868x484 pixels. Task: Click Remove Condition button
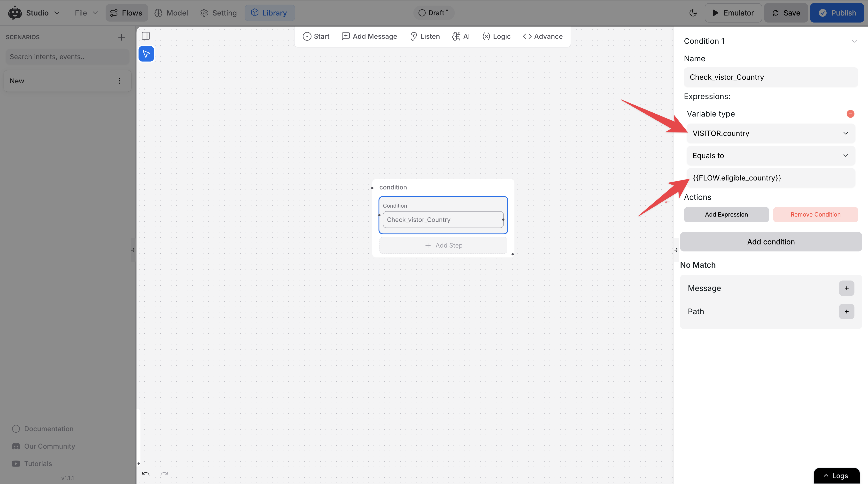pos(815,215)
